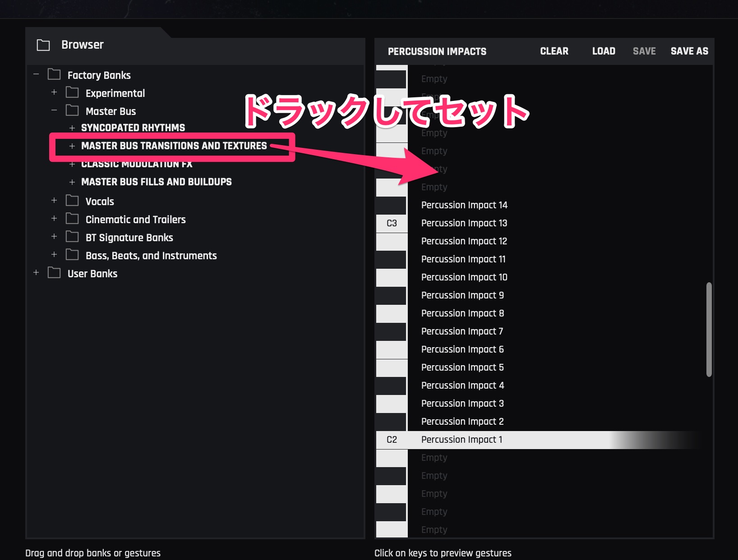Collapse the Factory Banks tree
This screenshot has width=738, height=560.
[x=36, y=74]
